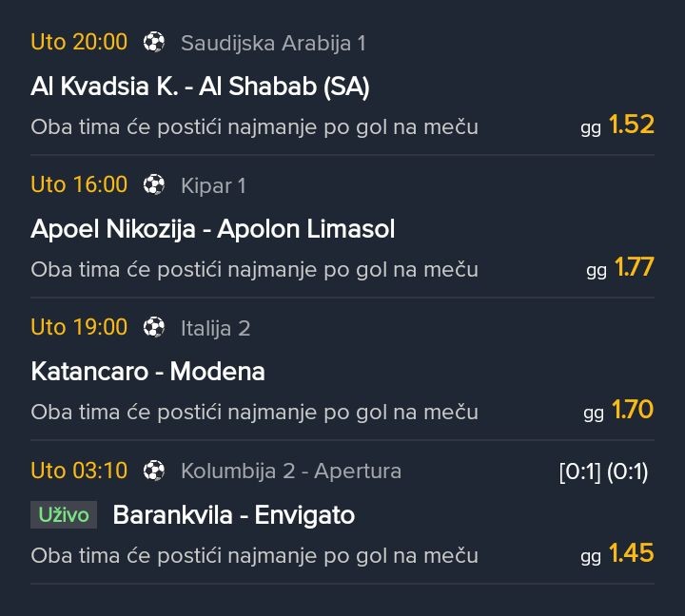Image resolution: width=685 pixels, height=616 pixels.
Task: Select the 1.70 odds for Katancaro match
Action: pos(632,410)
